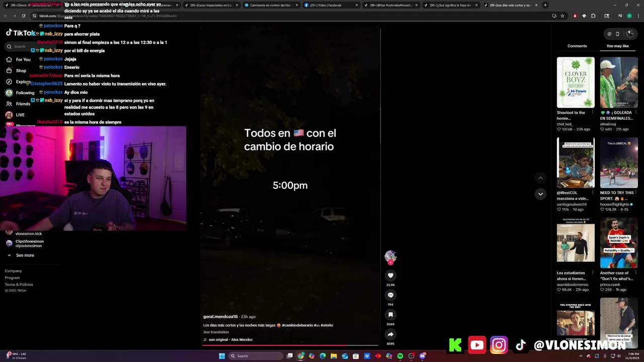Open the ClipsVlonesimon account
Screen dimensions: 644x362
tap(24, 243)
